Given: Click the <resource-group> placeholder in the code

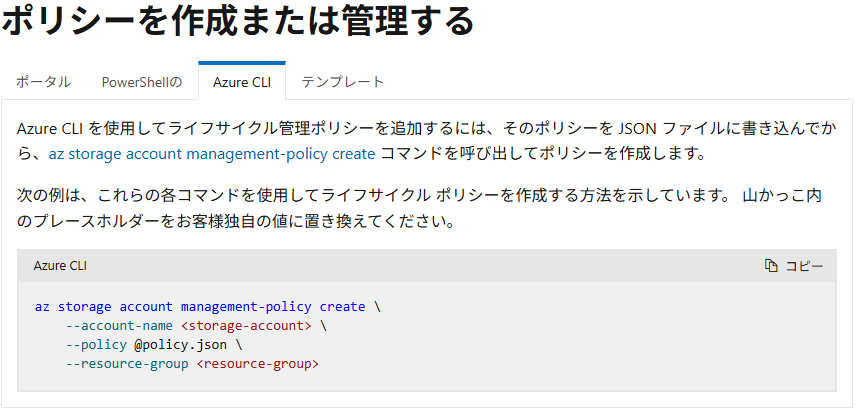Looking at the screenshot, I should pyautogui.click(x=257, y=363).
